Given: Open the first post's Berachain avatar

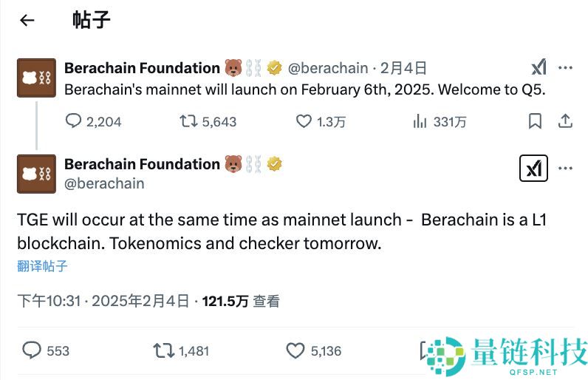Looking at the screenshot, I should pos(36,78).
